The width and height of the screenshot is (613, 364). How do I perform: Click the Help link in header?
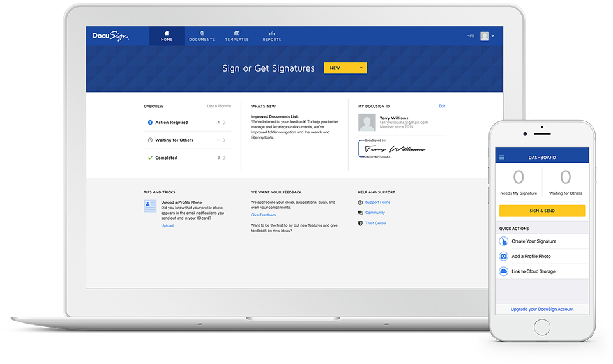point(470,36)
